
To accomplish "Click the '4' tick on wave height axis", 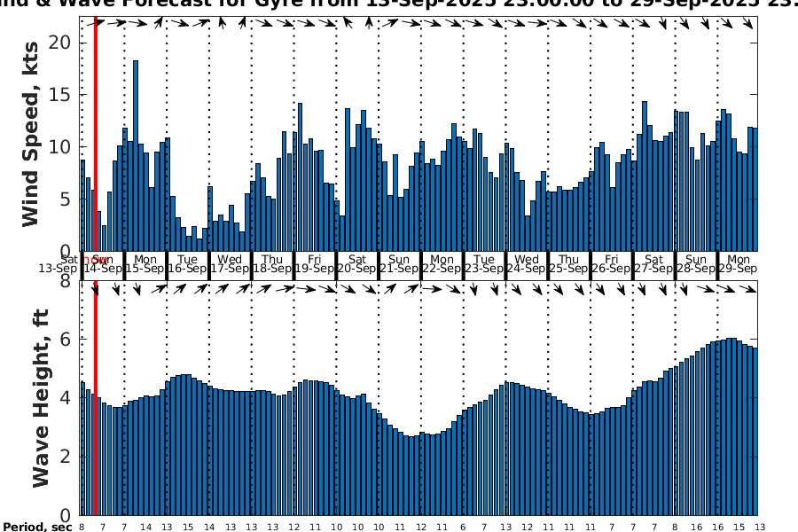I will tap(65, 397).
